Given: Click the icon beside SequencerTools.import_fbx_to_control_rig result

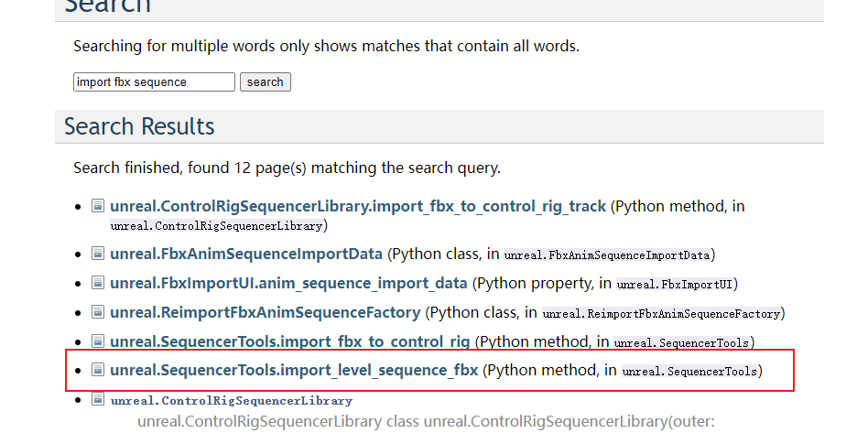Looking at the screenshot, I should click(98, 341).
